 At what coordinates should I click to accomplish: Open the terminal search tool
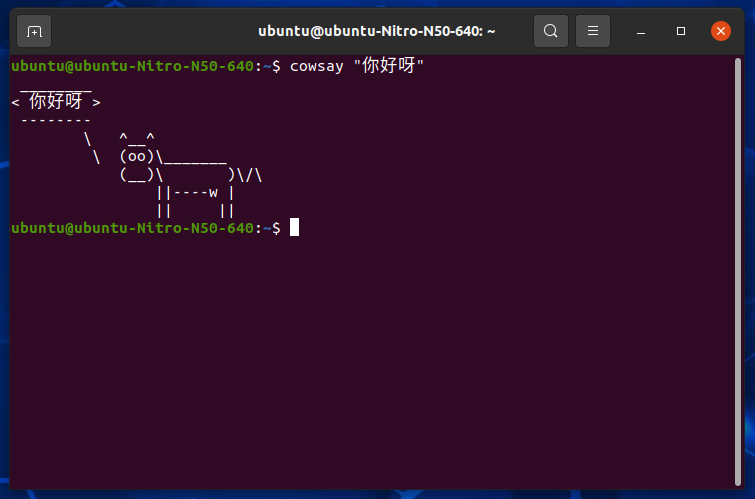(x=551, y=31)
